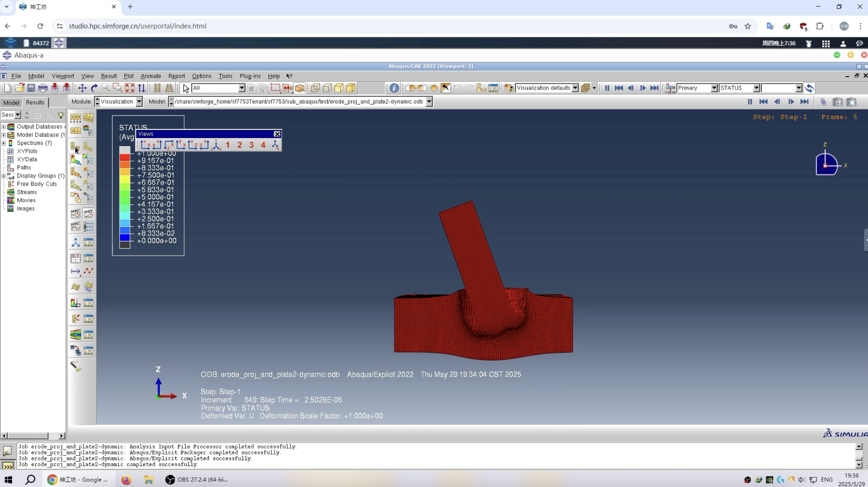Open Visualization defaults dropdown
The height and width of the screenshot is (487, 868).
pos(575,88)
